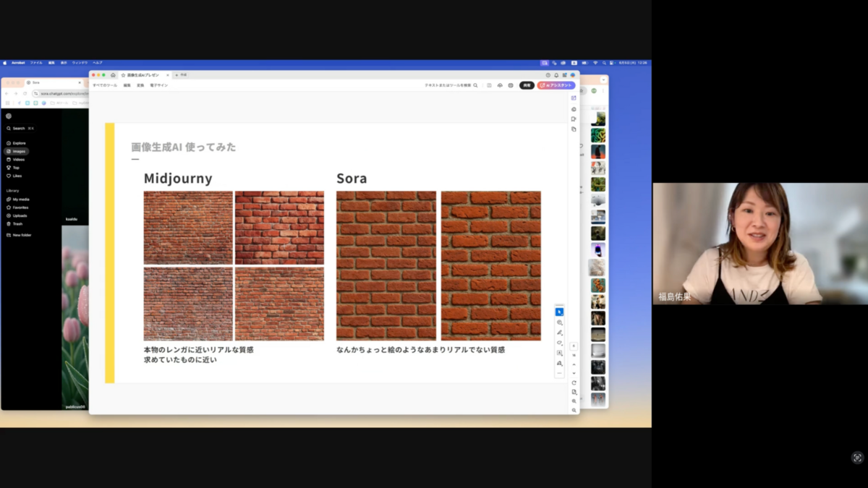Open the 編集 tool in Acrobat toolbar
Viewport: 868px width, 488px height.
[x=127, y=85]
